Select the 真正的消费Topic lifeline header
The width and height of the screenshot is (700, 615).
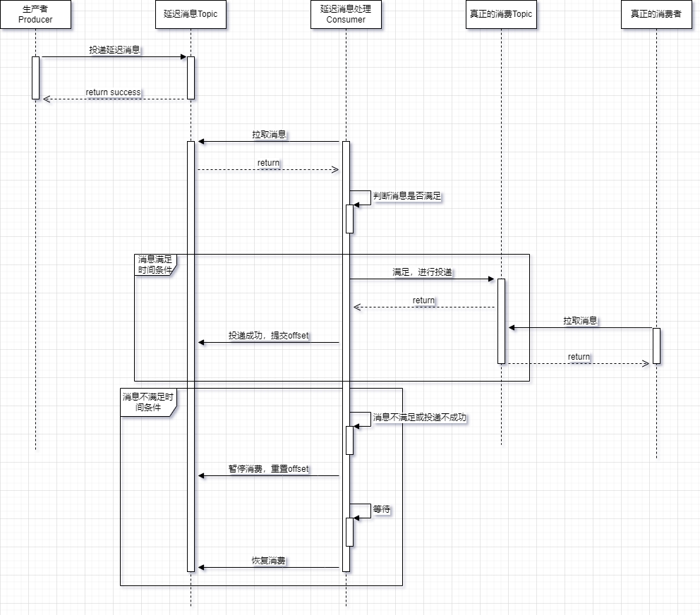point(501,15)
